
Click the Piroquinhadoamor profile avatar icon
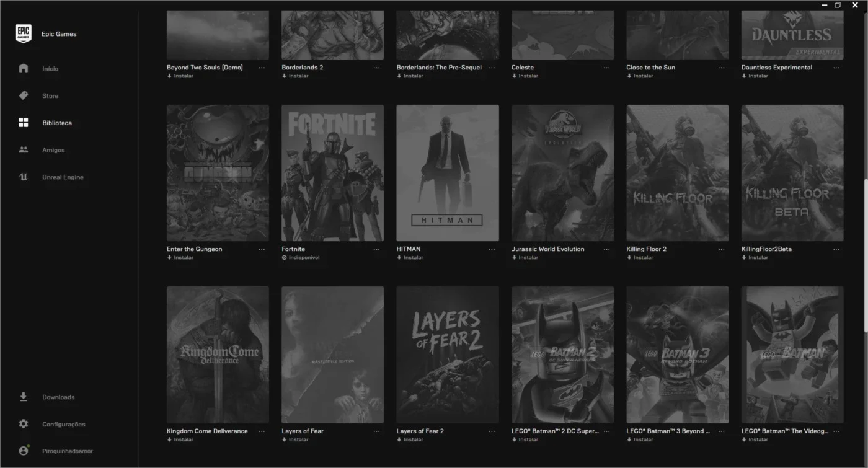point(24,451)
